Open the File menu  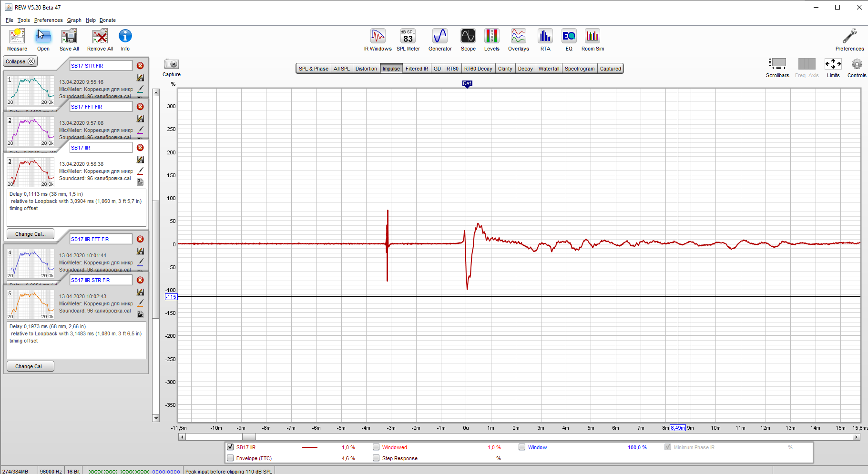[10, 20]
